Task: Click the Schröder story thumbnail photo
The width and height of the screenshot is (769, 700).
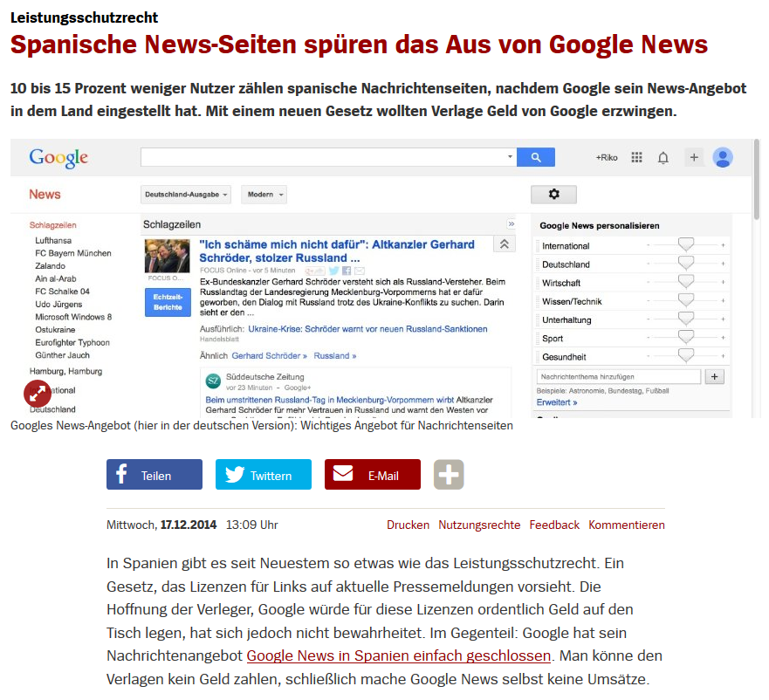Action: (168, 256)
